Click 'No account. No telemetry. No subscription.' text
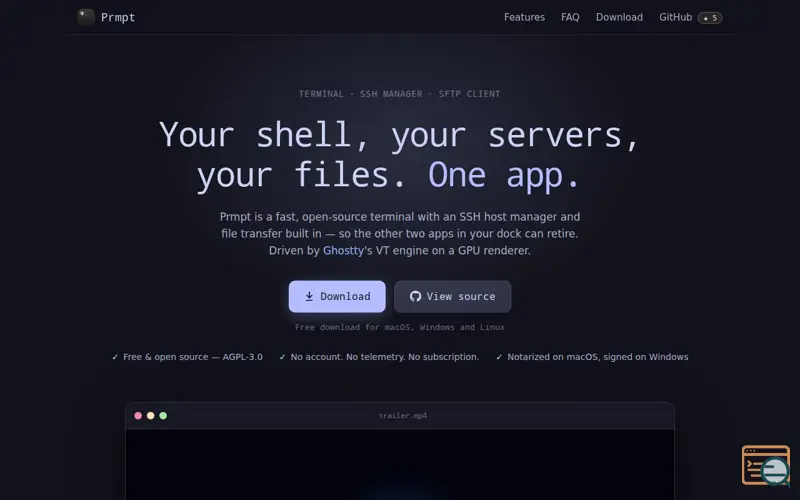 pyautogui.click(x=385, y=357)
